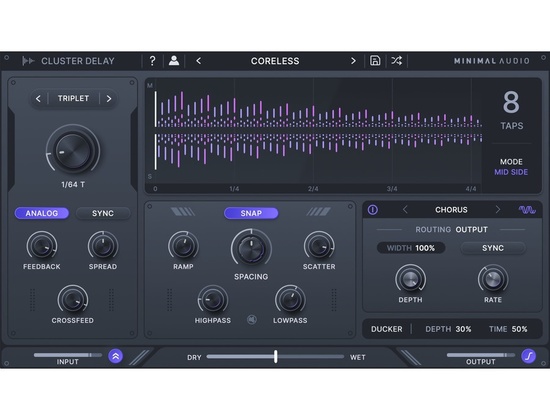Click the 8 TAPS count display

(x=511, y=110)
